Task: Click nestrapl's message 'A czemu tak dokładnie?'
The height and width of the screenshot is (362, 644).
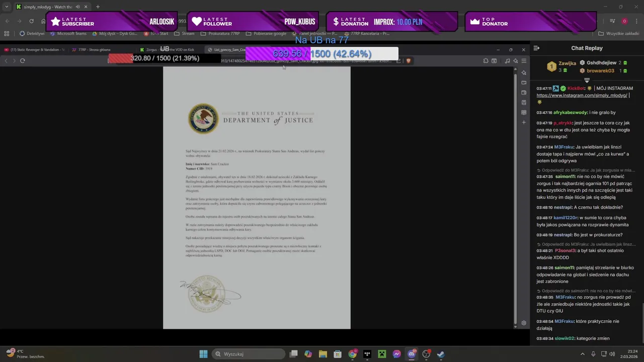Action: click(x=599, y=207)
